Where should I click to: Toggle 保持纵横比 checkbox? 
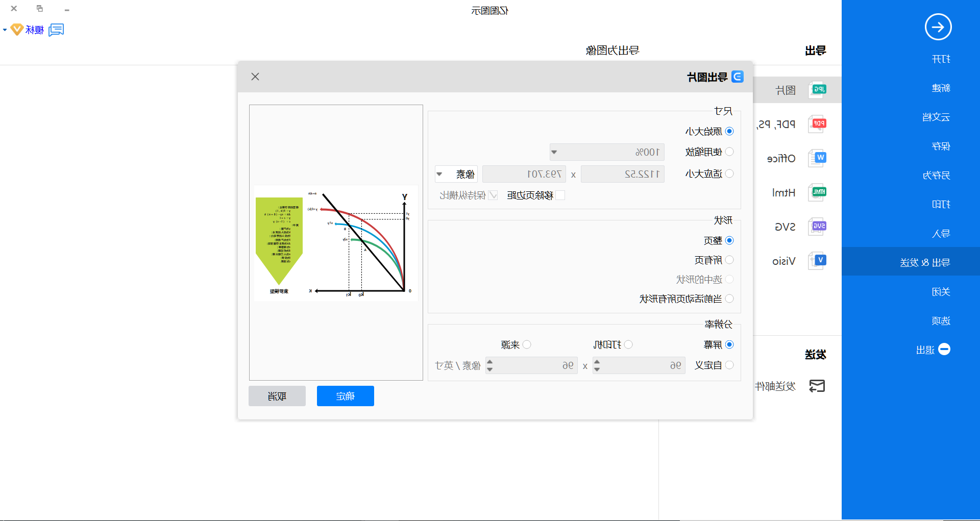coord(493,195)
